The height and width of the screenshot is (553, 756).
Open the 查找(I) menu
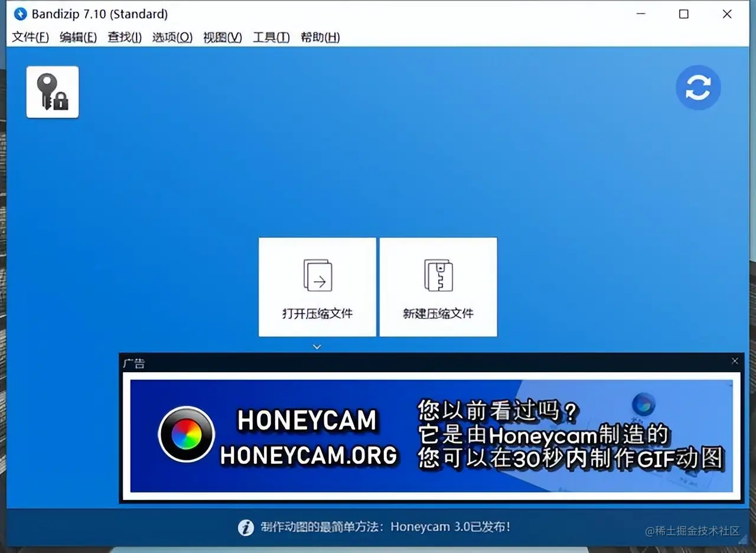[125, 37]
